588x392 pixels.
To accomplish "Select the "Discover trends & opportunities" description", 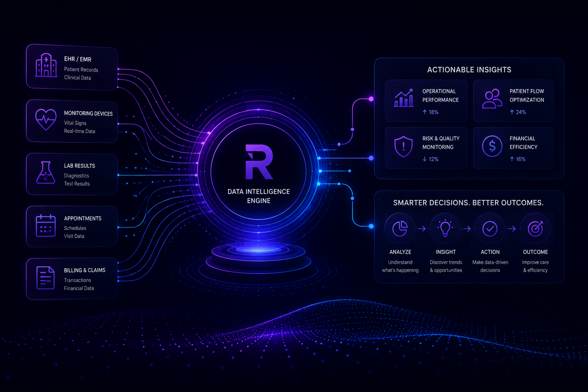I will point(446,266).
